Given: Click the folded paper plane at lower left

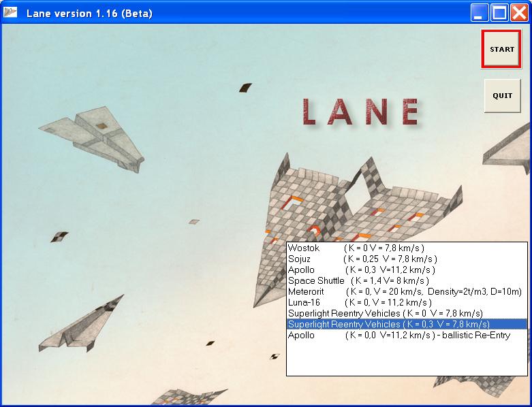Looking at the screenshot, I should [x=80, y=325].
